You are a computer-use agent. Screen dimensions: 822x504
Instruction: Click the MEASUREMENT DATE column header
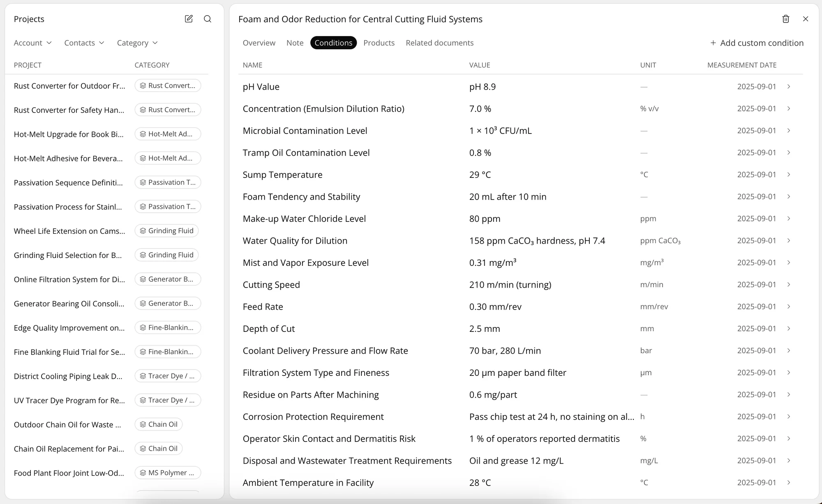click(x=741, y=65)
